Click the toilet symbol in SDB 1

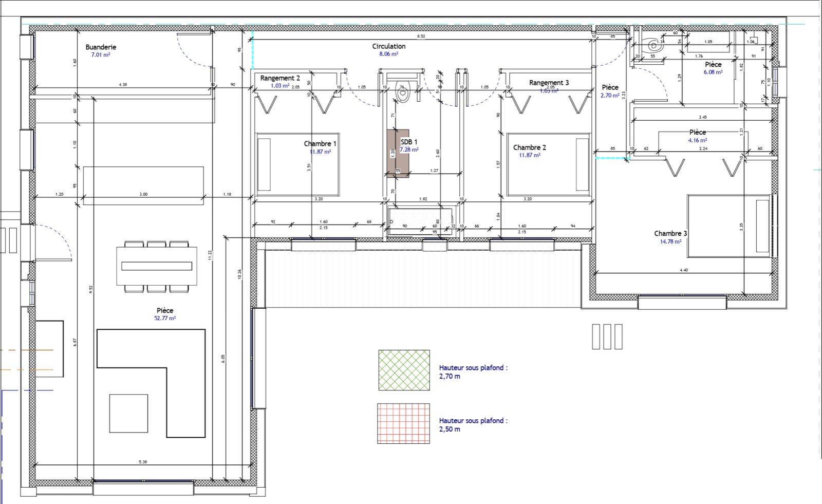pos(403,94)
